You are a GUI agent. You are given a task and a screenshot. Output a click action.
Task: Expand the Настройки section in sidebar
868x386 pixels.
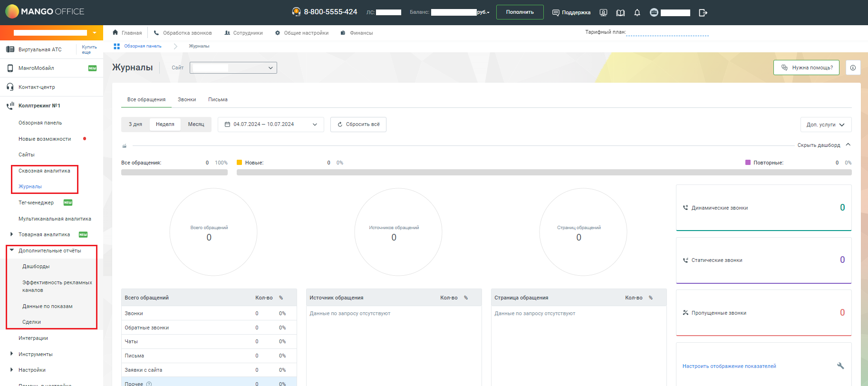click(11, 369)
